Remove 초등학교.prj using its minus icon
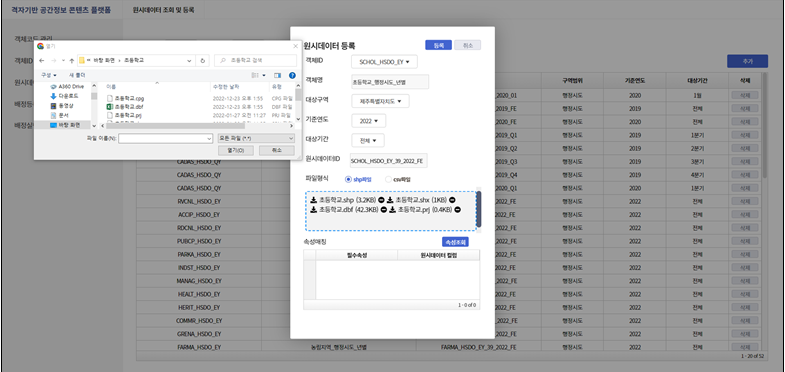This screenshot has width=785, height=372. 458,210
